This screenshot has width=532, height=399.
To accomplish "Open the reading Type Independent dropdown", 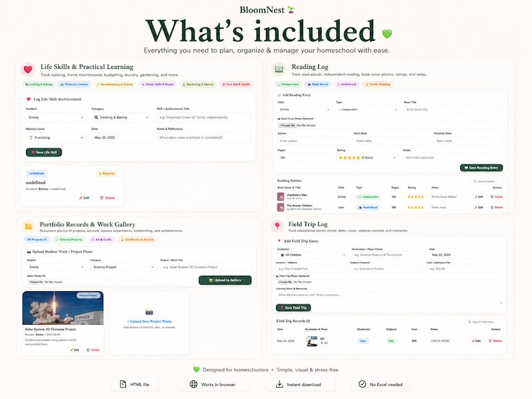I will 367,110.
